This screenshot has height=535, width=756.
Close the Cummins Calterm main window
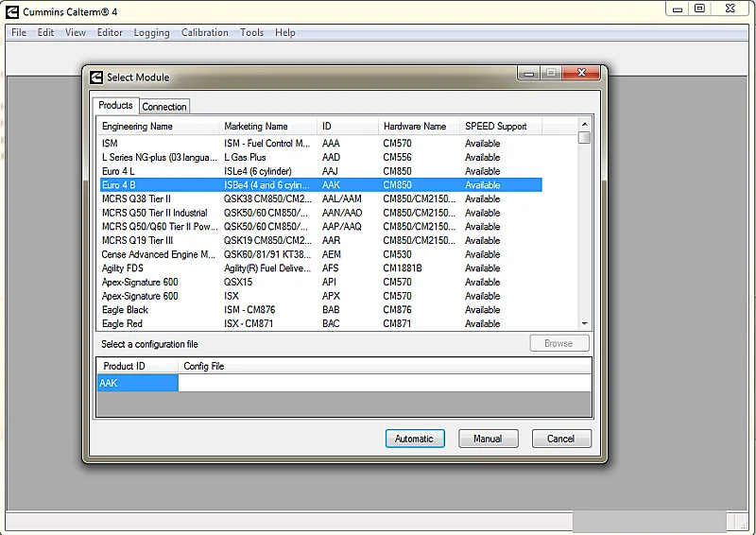click(x=730, y=9)
